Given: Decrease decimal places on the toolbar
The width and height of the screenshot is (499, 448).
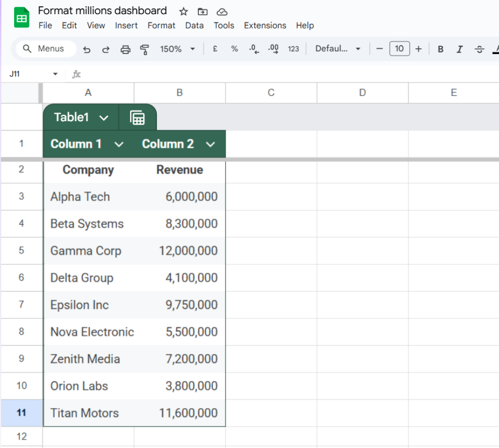Looking at the screenshot, I should click(253, 49).
